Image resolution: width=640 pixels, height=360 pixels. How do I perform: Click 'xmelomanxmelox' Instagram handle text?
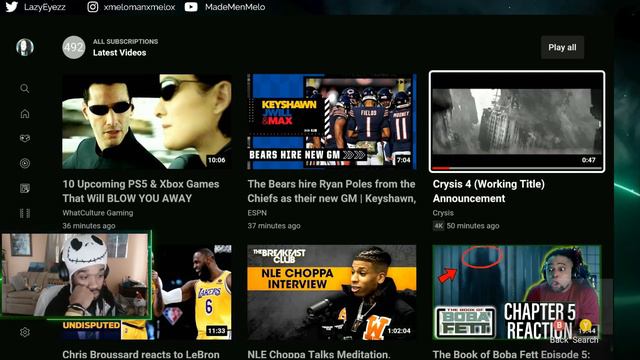pyautogui.click(x=139, y=7)
